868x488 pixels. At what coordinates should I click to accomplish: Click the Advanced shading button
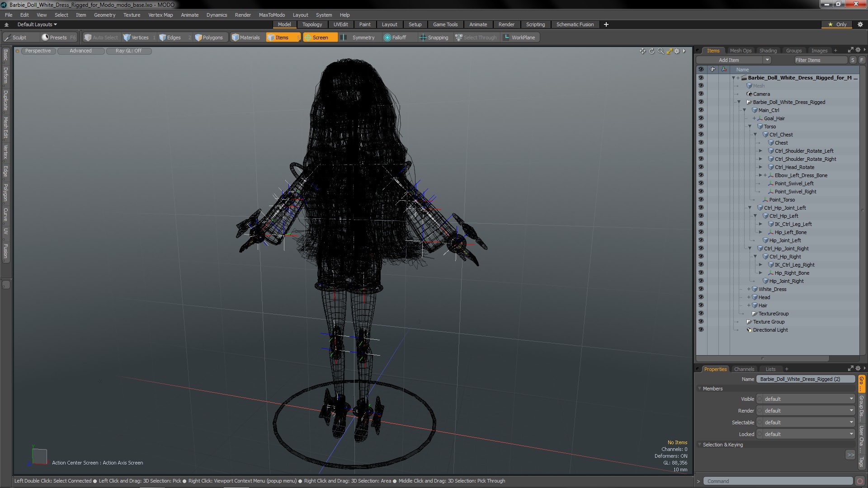click(x=80, y=51)
